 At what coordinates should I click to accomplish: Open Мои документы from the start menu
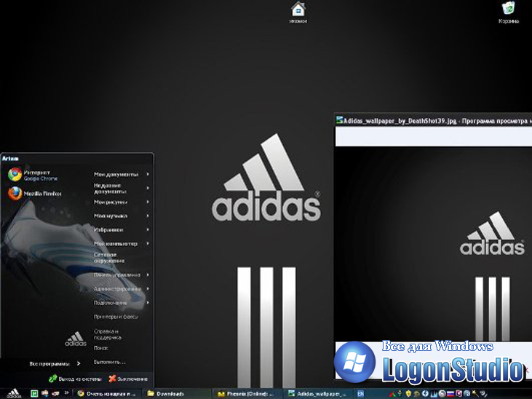(x=116, y=174)
